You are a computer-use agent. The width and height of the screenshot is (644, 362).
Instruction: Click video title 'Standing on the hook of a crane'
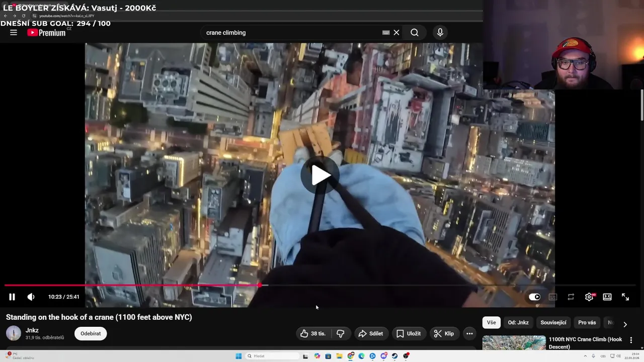coord(99,317)
